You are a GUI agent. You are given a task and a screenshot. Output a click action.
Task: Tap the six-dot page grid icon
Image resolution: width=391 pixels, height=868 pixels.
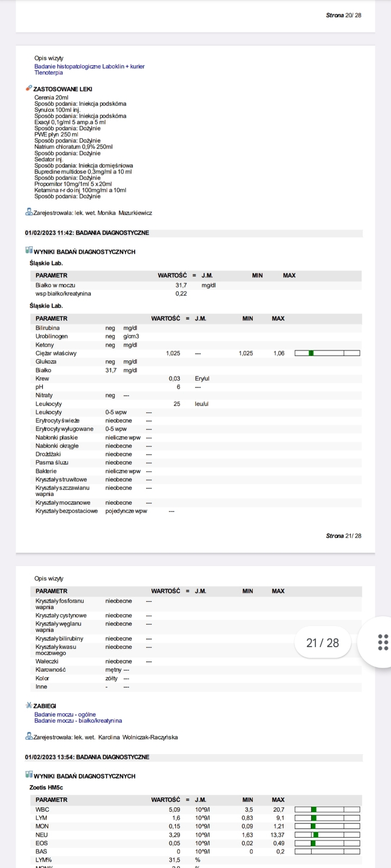383,642
